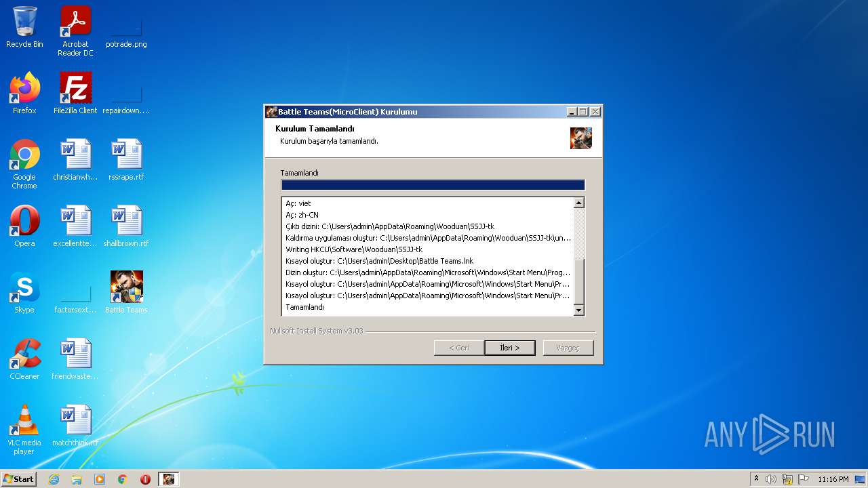Screen dimensions: 868x488
Task: Minimize the installer window
Action: click(572, 112)
